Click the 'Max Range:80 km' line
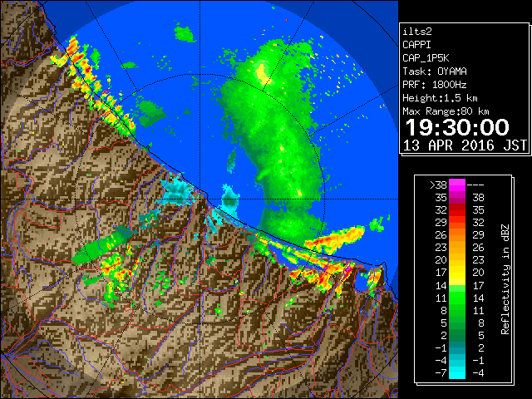This screenshot has width=532, height=399. (446, 111)
